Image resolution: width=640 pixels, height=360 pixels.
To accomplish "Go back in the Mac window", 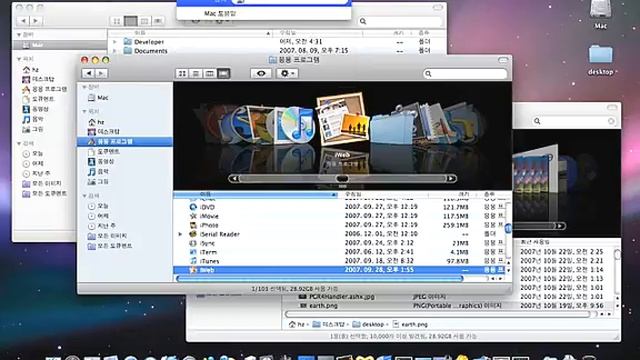I will tap(23, 20).
